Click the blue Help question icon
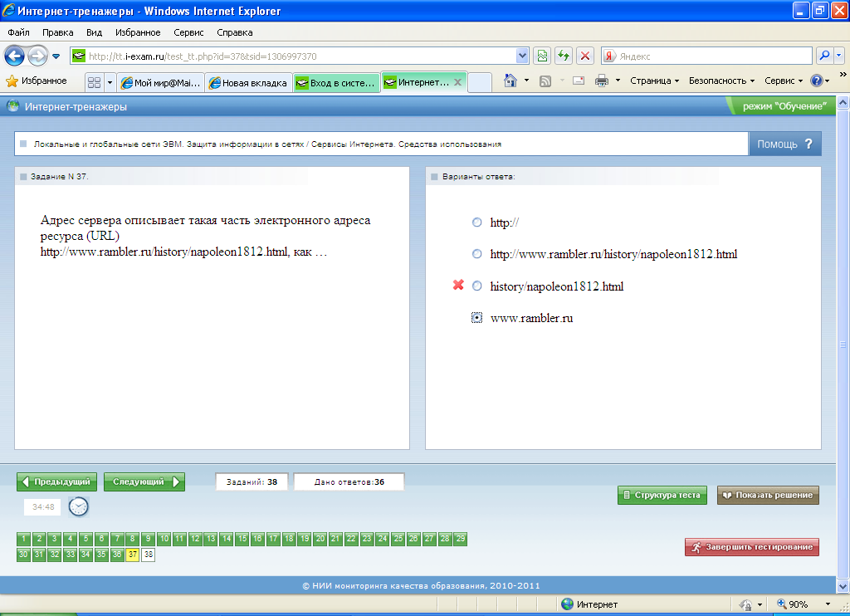This screenshot has width=850, height=616. 817,81
